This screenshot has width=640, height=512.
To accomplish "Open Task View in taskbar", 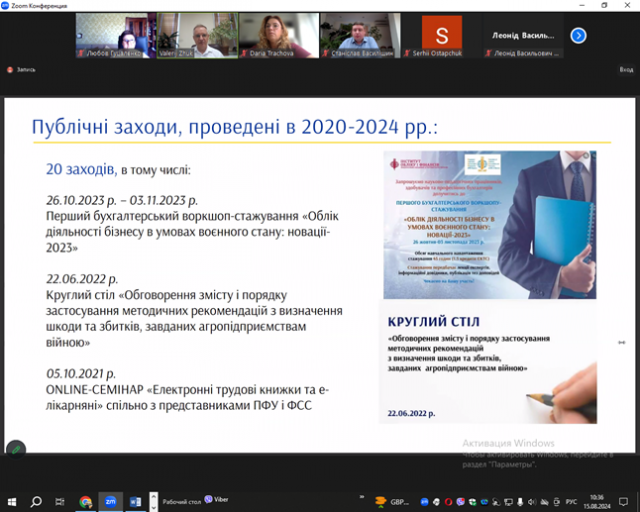I will (60, 501).
